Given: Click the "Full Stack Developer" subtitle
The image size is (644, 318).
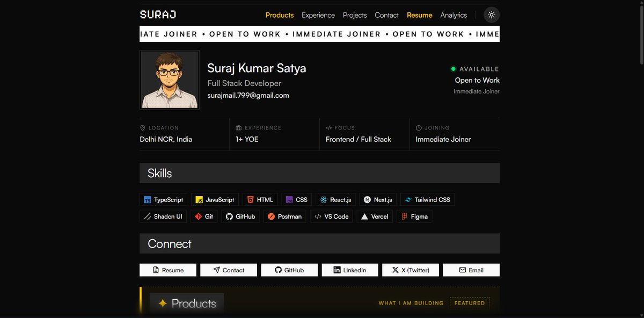Looking at the screenshot, I should pyautogui.click(x=244, y=83).
